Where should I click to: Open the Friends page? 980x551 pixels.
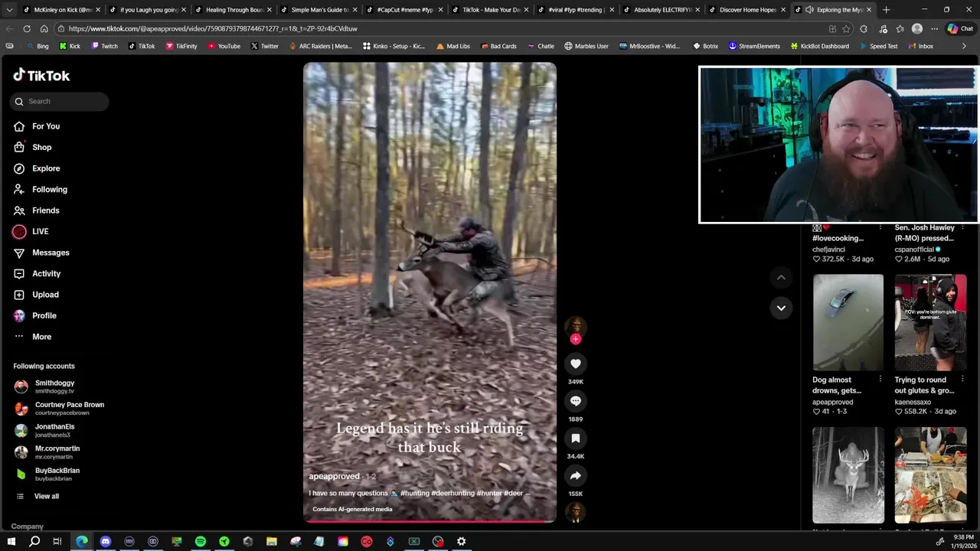[37, 210]
